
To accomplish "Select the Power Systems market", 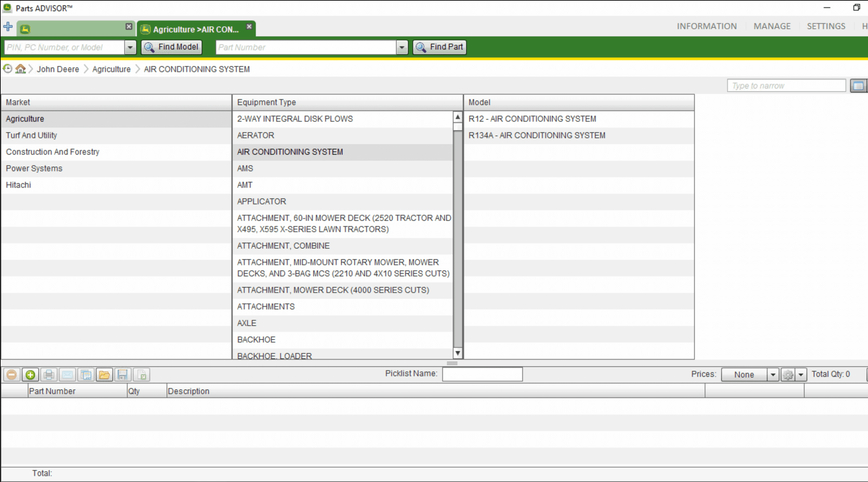I will [x=116, y=169].
